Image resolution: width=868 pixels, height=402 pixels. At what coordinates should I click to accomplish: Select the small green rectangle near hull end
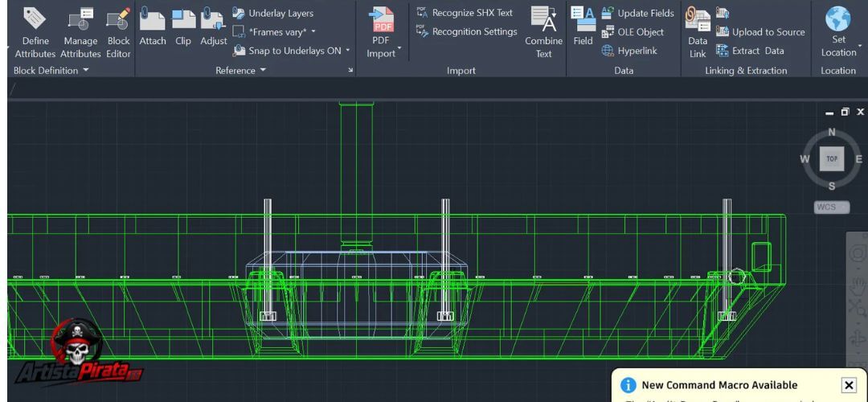click(761, 256)
